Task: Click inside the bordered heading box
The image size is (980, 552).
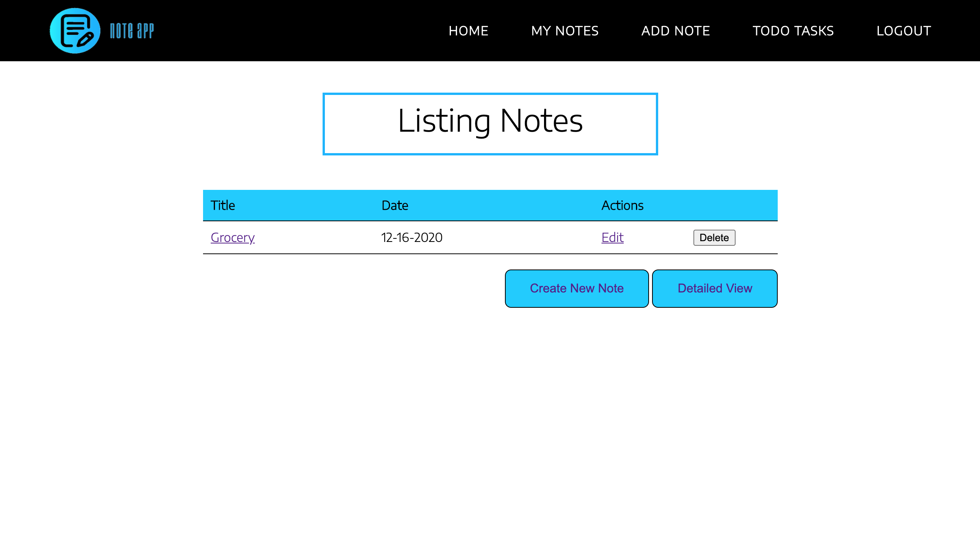Action: (490, 123)
